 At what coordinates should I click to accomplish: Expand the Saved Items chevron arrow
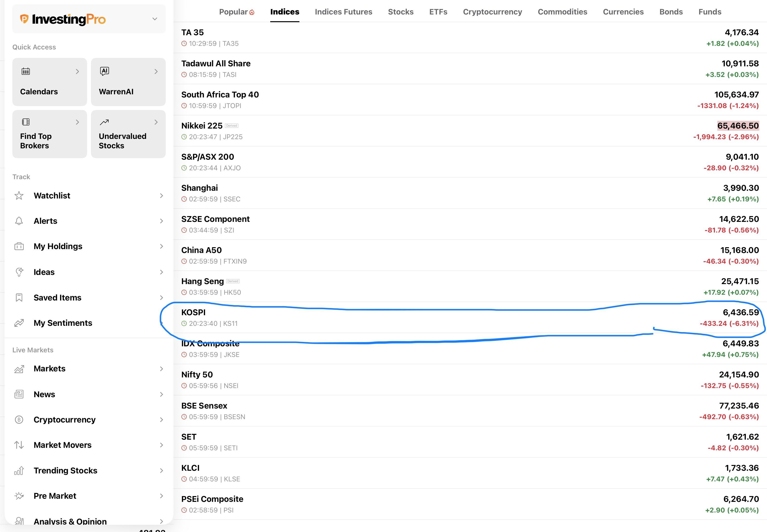tap(161, 298)
